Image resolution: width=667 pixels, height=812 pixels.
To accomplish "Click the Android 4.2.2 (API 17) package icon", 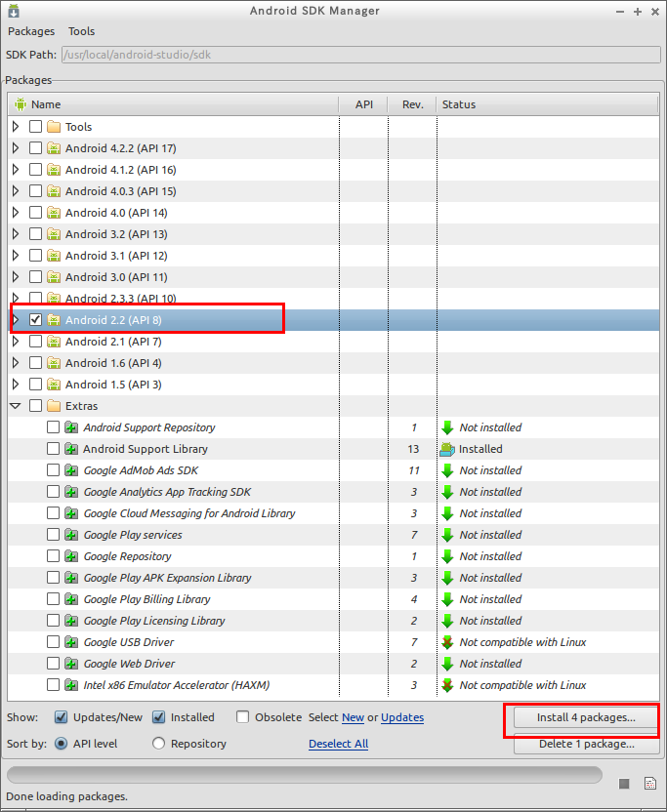I will click(54, 148).
